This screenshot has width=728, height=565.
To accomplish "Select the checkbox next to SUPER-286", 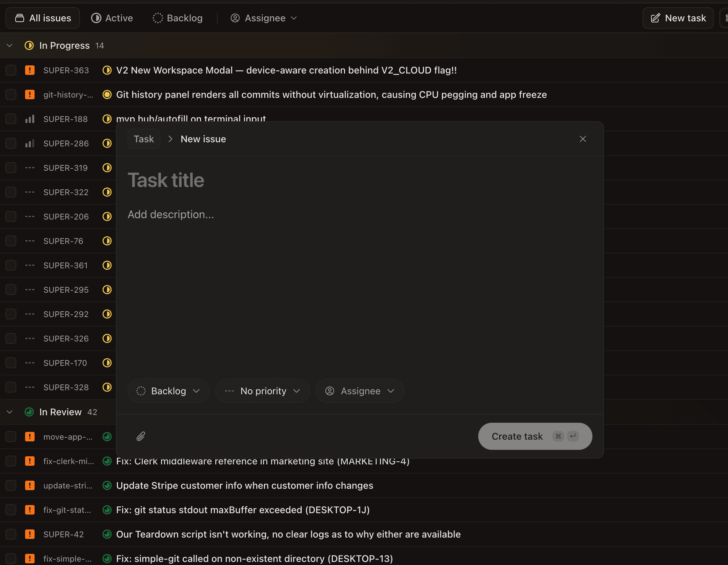I will (11, 143).
